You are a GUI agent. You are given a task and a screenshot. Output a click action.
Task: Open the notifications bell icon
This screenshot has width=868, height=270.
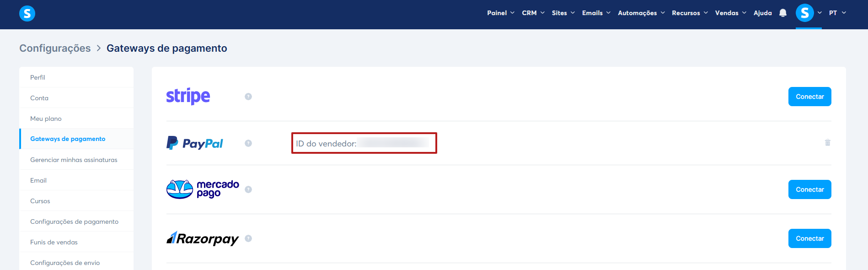783,13
